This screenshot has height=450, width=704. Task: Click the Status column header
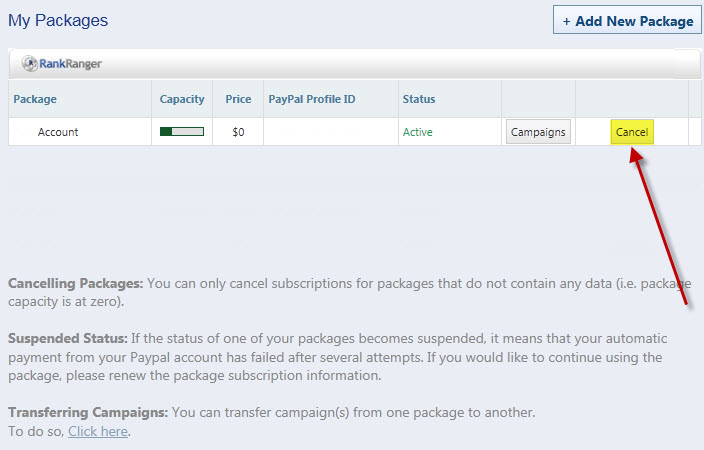419,99
